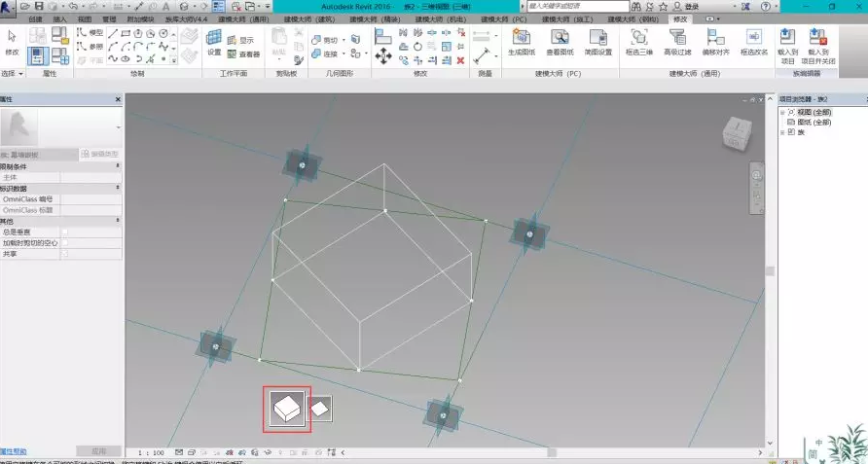Viewport: 868px width, 464px height.
Task: Click 载入到项目并关闭 load and close icon
Action: click(818, 47)
